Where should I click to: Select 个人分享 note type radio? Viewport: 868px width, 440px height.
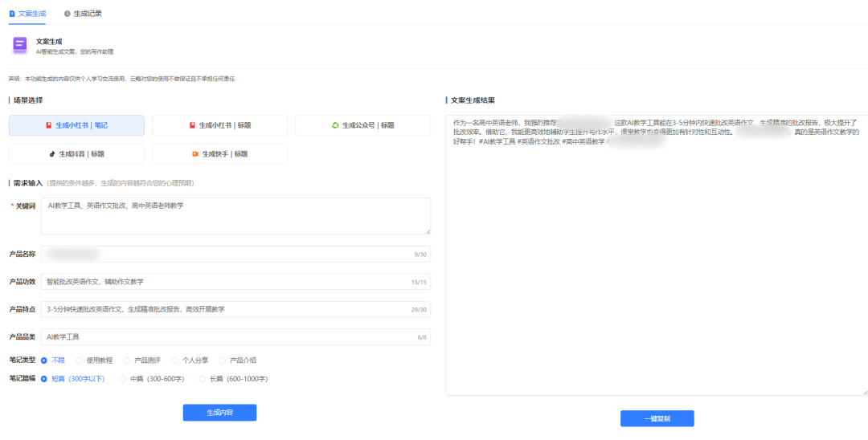coord(174,361)
